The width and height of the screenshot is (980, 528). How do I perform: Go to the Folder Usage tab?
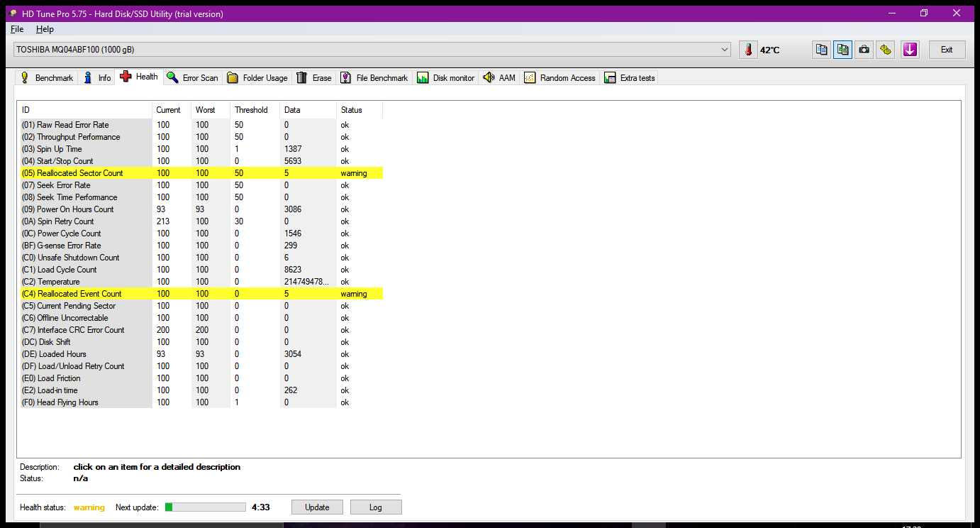tap(257, 78)
